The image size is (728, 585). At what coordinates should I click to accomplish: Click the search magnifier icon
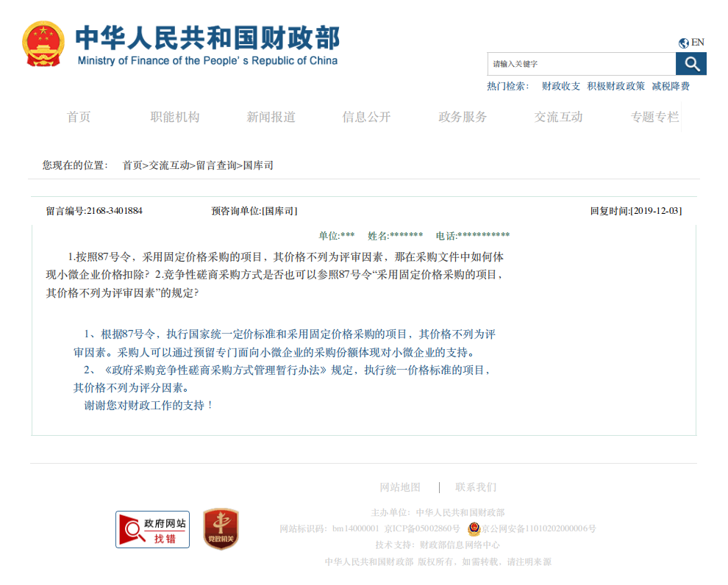click(x=691, y=64)
